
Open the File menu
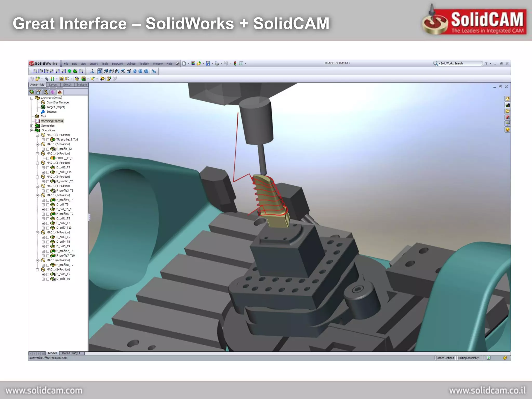[x=66, y=64]
